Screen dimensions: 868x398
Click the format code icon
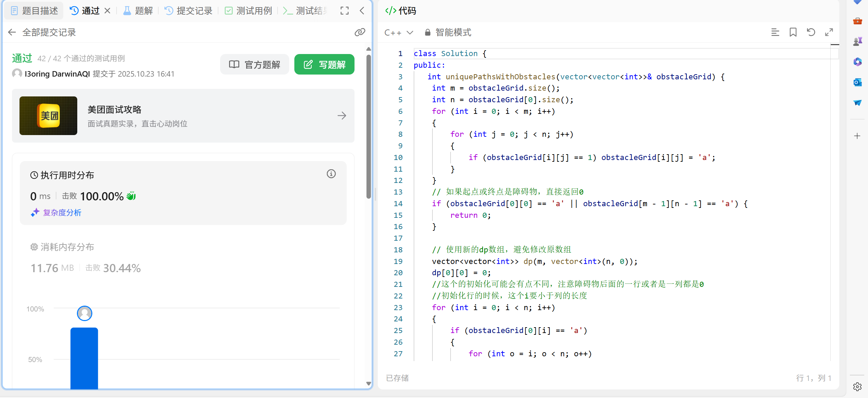point(775,32)
